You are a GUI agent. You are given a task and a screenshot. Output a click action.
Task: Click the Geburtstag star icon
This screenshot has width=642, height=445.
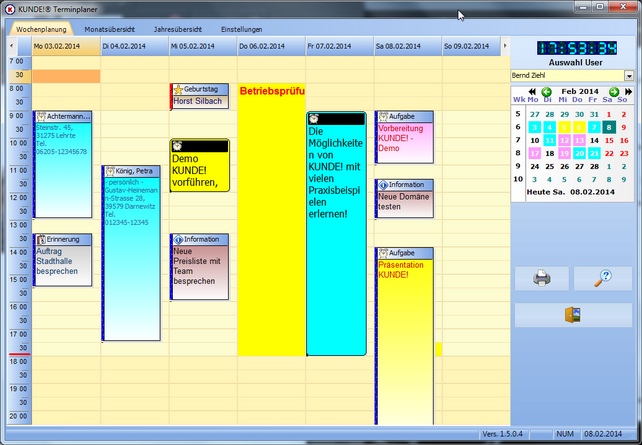click(178, 89)
